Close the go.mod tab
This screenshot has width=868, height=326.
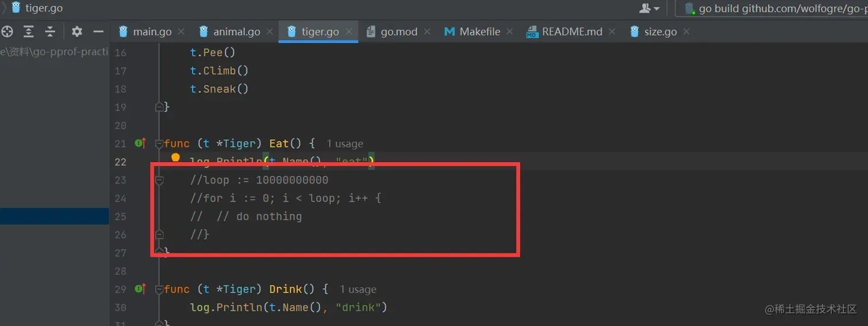coord(427,32)
